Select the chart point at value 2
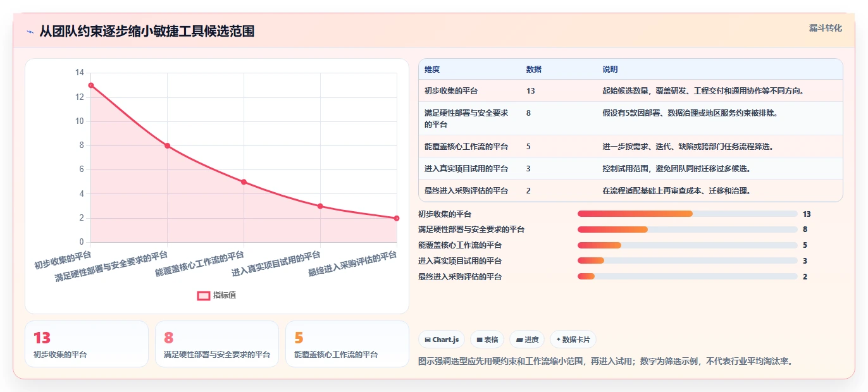The height and width of the screenshot is (392, 868). [397, 218]
